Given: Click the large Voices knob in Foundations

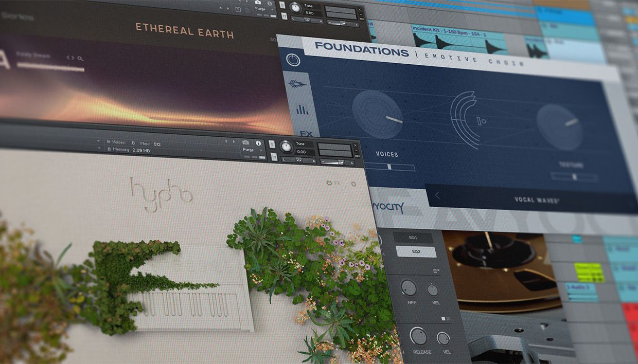Looking at the screenshot, I should pos(377,114).
